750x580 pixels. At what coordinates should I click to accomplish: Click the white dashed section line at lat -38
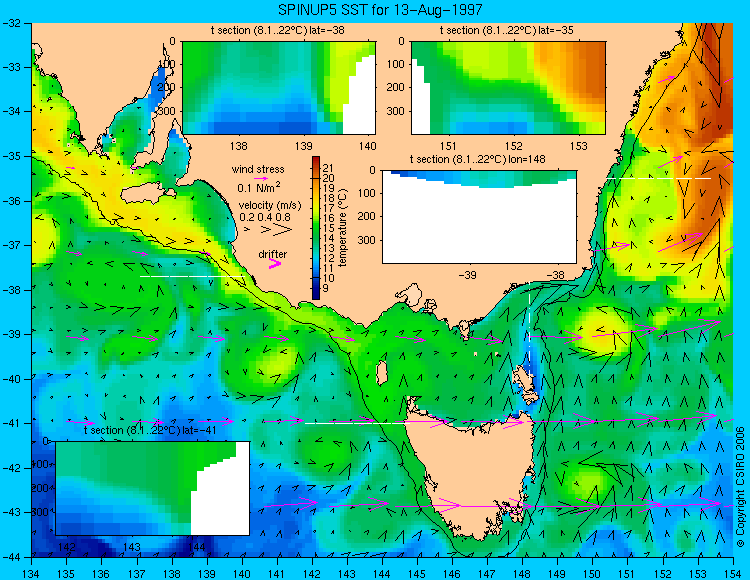click(x=193, y=276)
